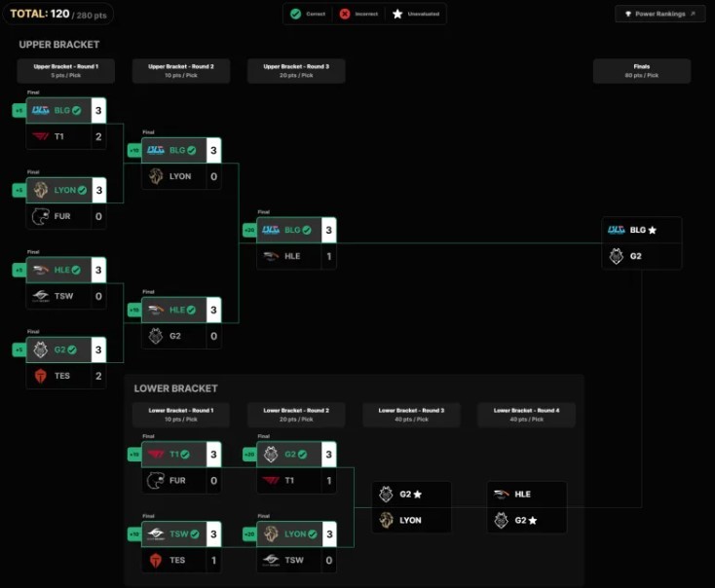Click the star next to G2 in Lower Round 4
The height and width of the screenshot is (588, 715).
tap(532, 520)
